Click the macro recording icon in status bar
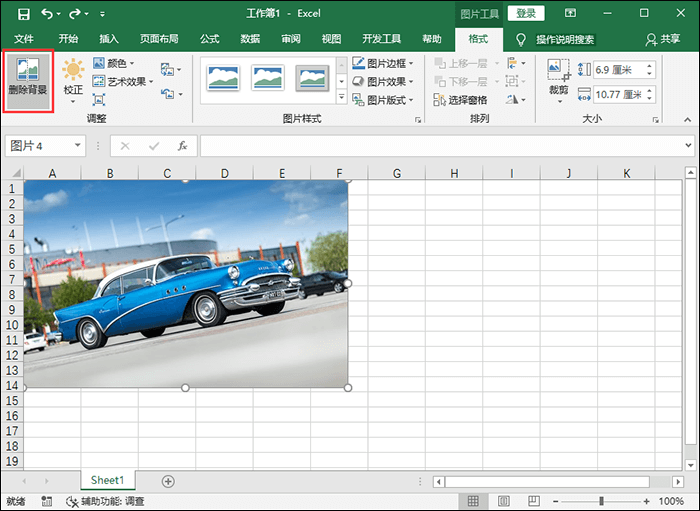Viewport: 700px width, 511px height. pyautogui.click(x=46, y=501)
